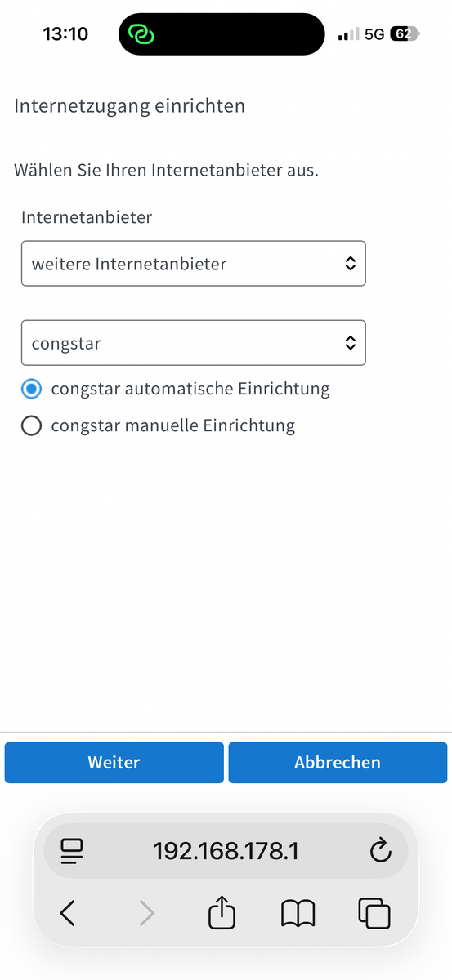Tap the Safari page menu icon
The width and height of the screenshot is (452, 980).
[73, 852]
